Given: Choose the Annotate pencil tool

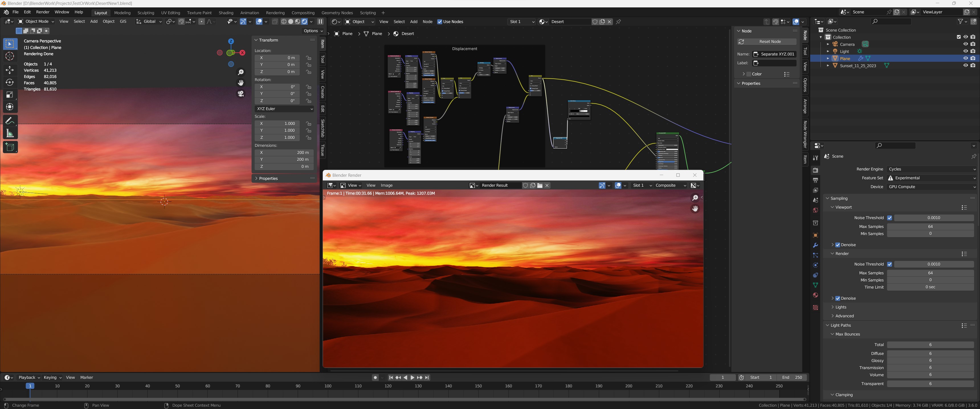Looking at the screenshot, I should (x=10, y=120).
